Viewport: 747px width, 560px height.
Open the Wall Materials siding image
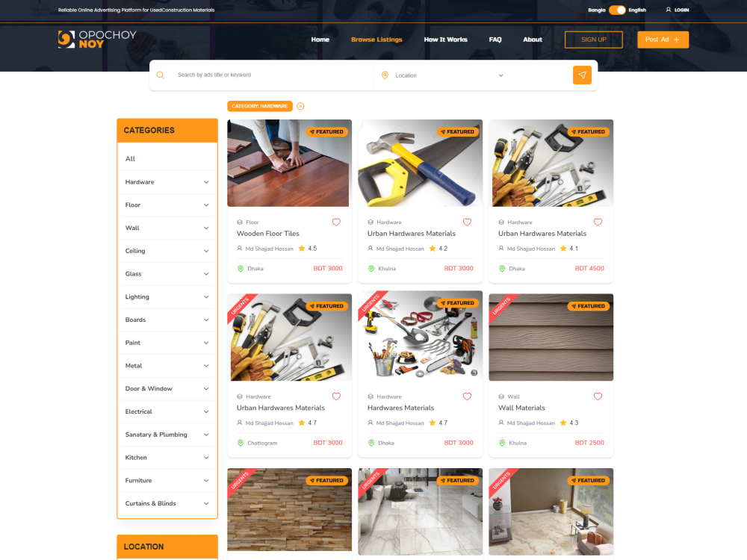(551, 337)
